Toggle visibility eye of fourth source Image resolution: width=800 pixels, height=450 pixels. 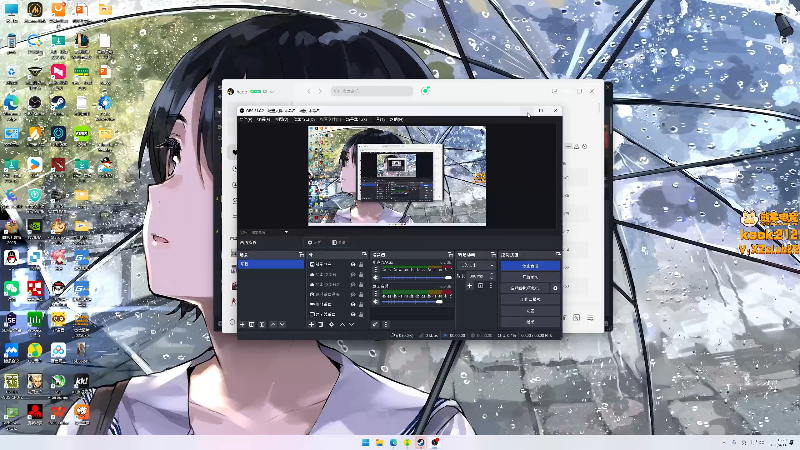pos(353,294)
